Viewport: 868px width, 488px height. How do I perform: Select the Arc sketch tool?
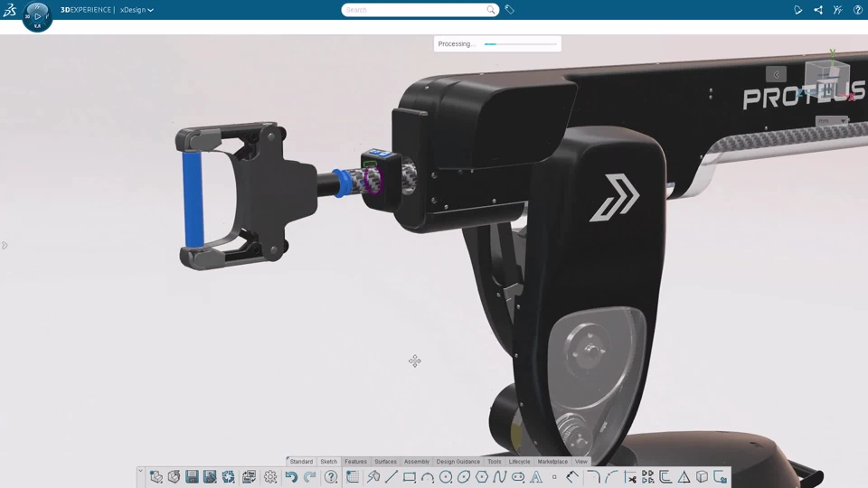[x=428, y=477]
